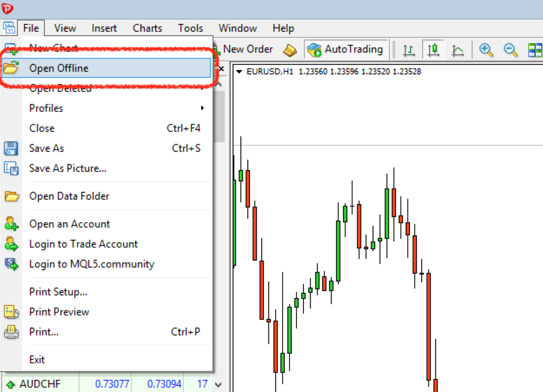Click the zoom out magnifier icon
This screenshot has height=392, width=543.
pos(510,50)
